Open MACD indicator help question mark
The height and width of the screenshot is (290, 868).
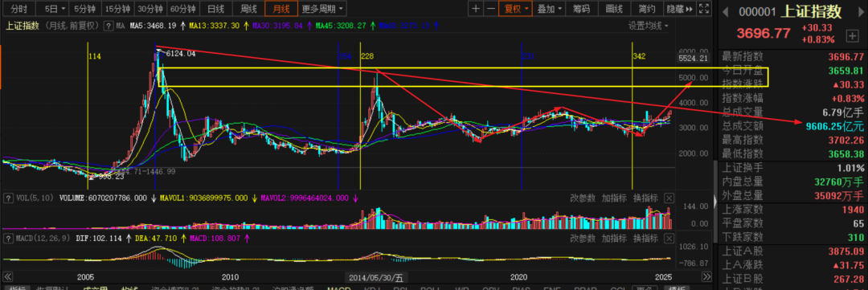click(x=8, y=238)
